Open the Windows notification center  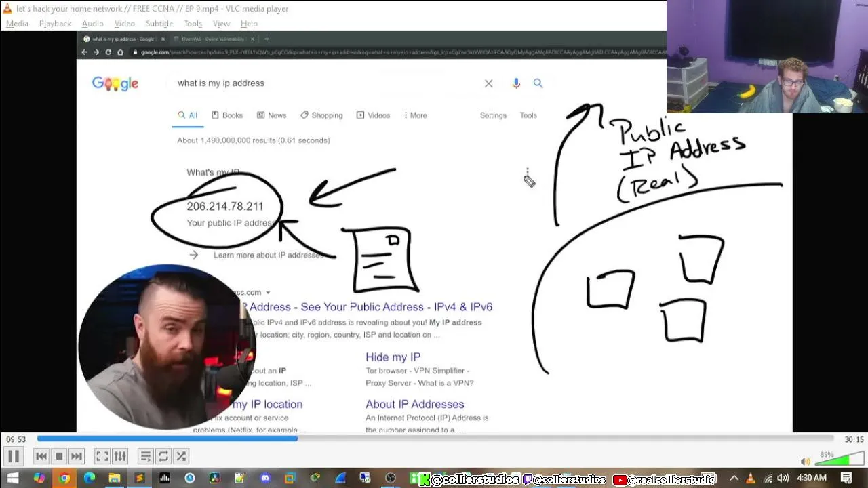pos(846,479)
